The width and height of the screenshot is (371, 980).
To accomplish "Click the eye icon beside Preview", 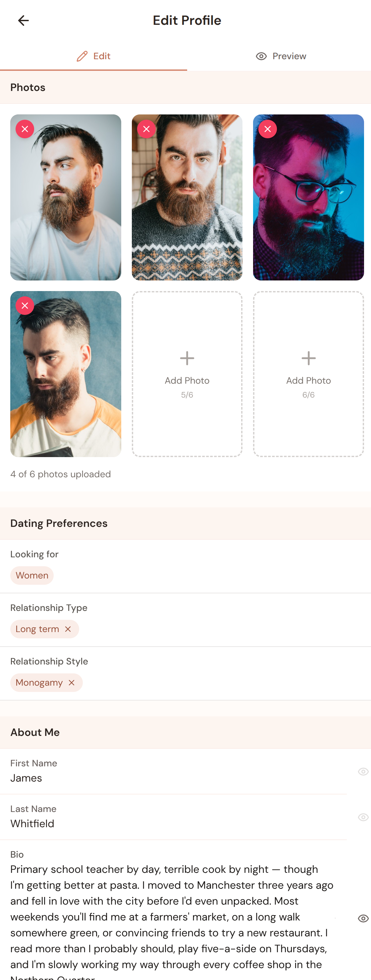I will (x=261, y=56).
